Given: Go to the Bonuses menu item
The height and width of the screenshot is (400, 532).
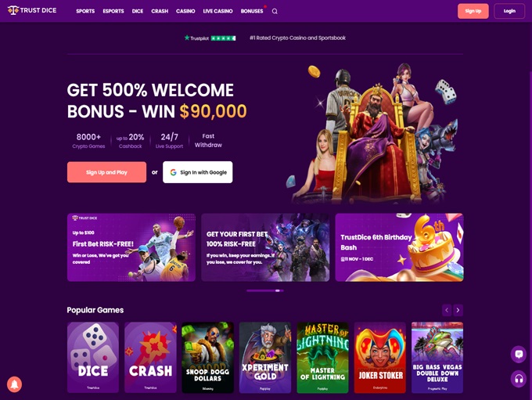Looking at the screenshot, I should 252,11.
